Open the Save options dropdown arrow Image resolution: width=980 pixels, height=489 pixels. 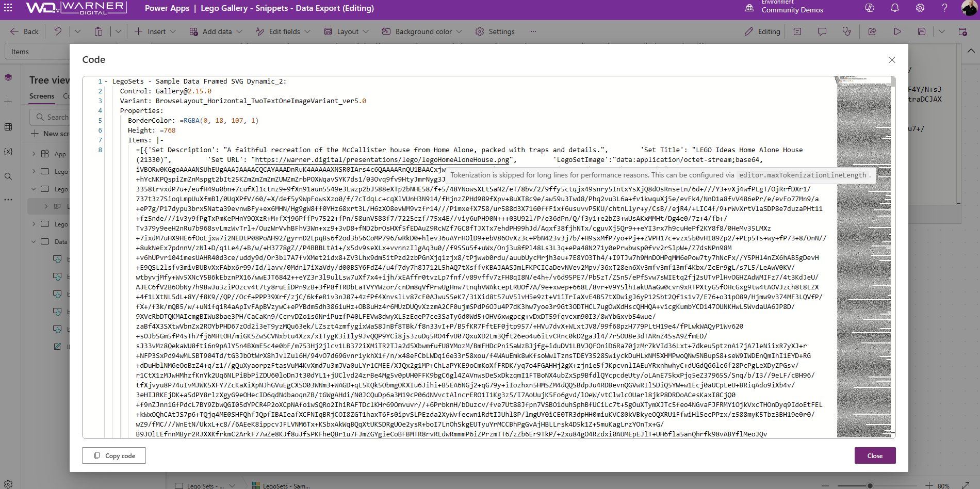[x=941, y=31]
